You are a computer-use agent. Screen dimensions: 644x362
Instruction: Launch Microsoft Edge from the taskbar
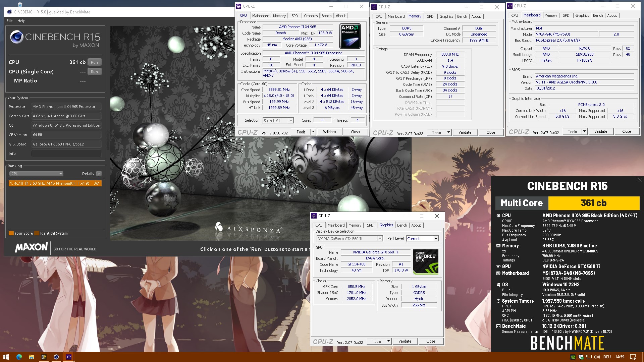click(19, 357)
